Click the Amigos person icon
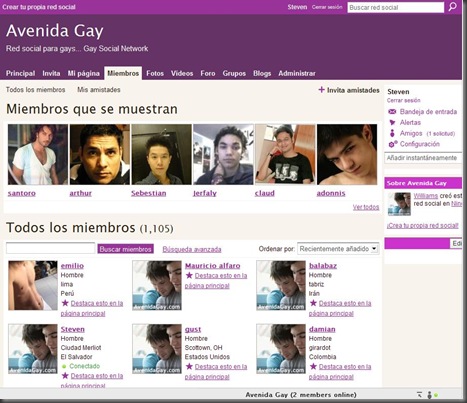Viewport: 467px width, 403px height. [x=392, y=133]
